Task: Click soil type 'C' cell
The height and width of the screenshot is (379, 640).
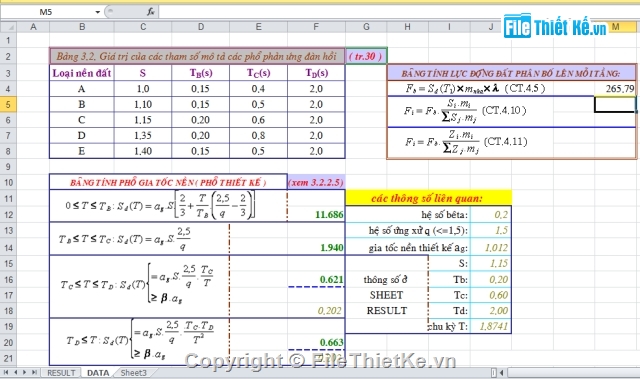Action: point(82,120)
